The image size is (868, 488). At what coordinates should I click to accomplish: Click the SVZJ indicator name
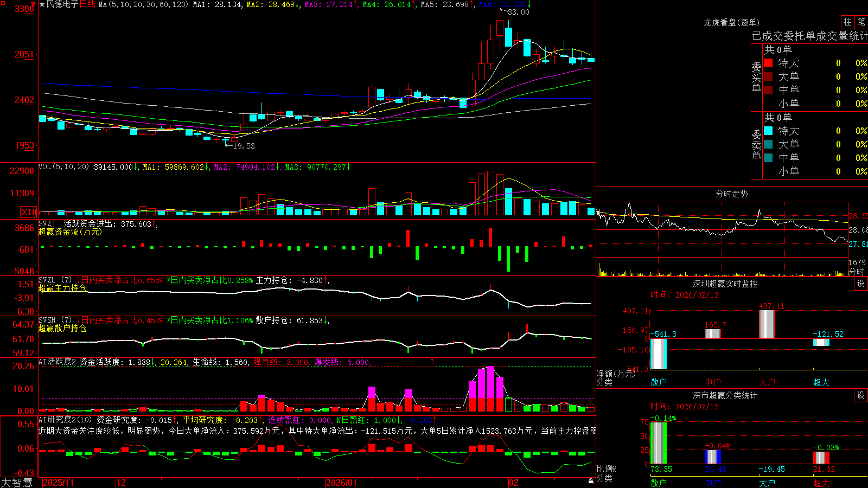pos(47,223)
